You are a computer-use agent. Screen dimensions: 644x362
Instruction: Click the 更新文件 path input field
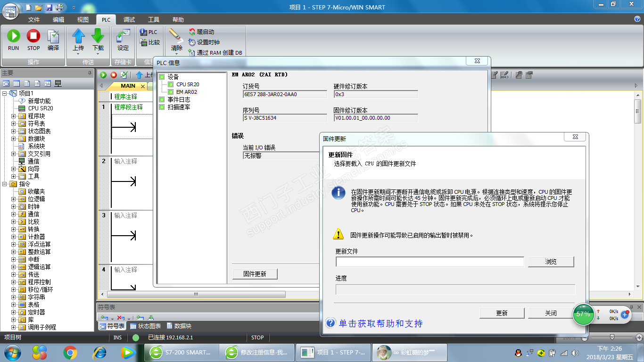click(x=430, y=262)
